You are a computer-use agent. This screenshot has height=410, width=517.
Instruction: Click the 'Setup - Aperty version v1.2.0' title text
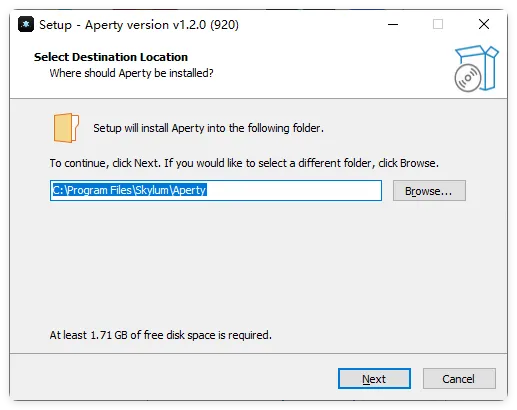(x=139, y=25)
